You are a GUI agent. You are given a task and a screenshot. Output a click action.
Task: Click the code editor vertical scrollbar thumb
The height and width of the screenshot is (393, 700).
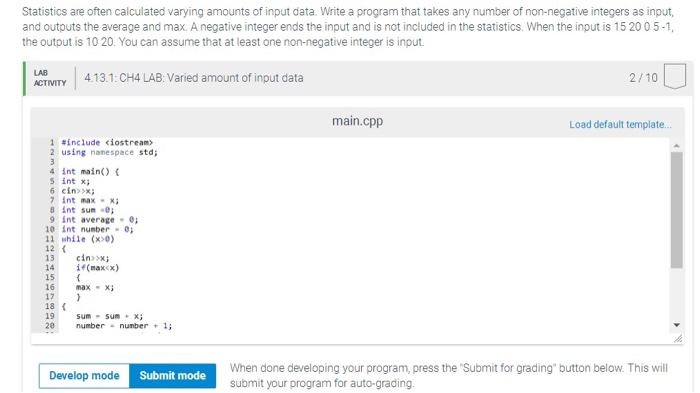pyautogui.click(x=676, y=210)
